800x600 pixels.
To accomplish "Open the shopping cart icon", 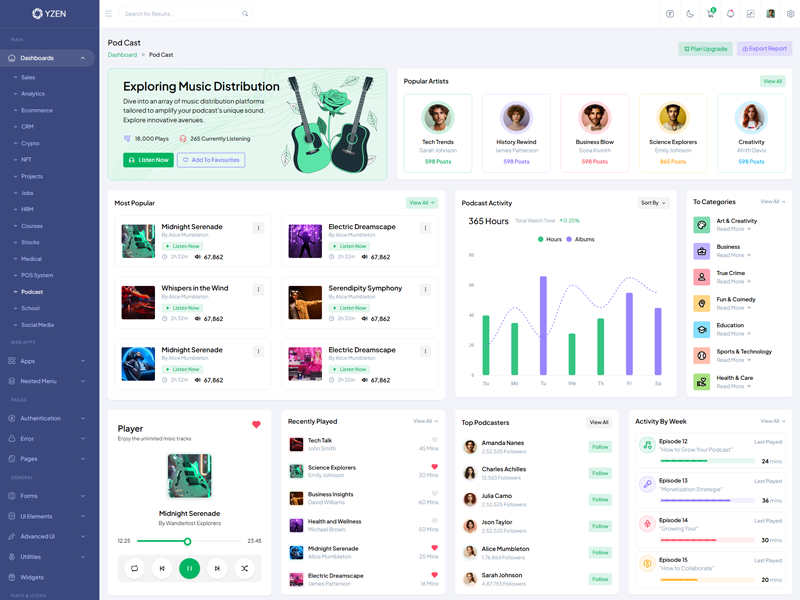I will click(711, 14).
